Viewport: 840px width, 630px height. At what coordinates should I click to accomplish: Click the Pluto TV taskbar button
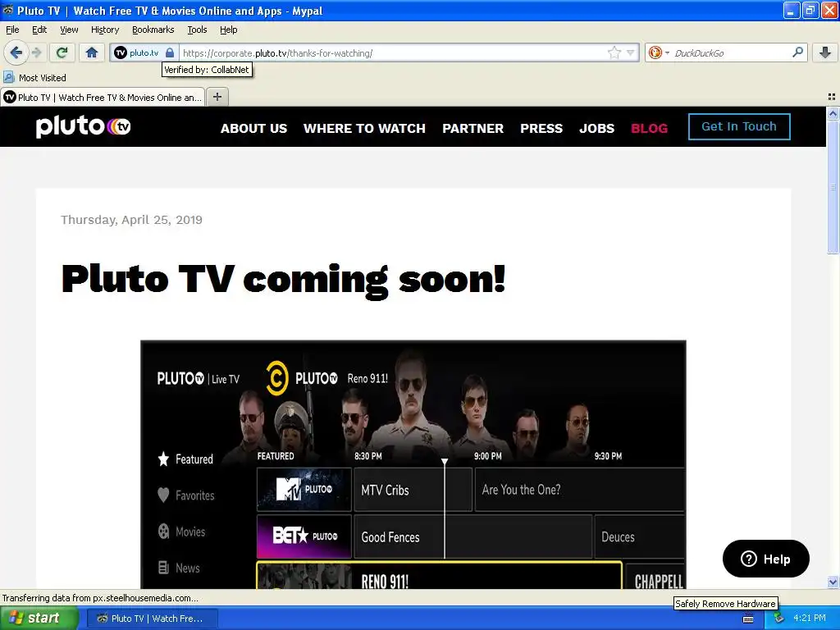point(151,619)
